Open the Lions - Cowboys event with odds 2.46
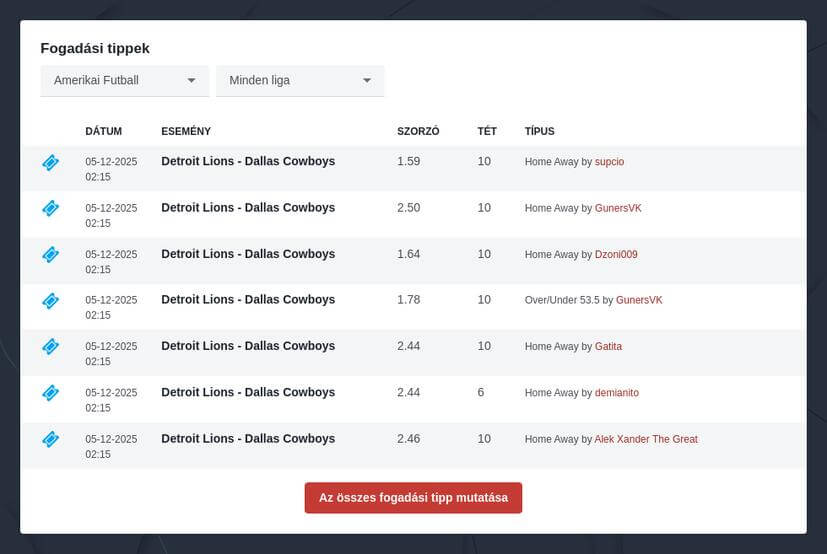Screen dimensions: 827x554 coord(248,439)
